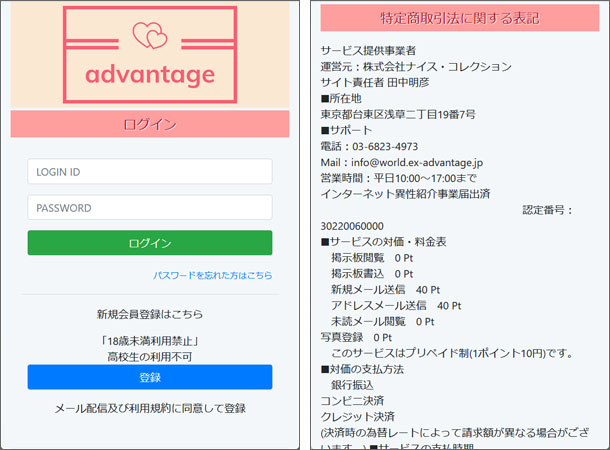This screenshot has width=610, height=450.
Task: Click the クレジット決済 payment method line
Action: [357, 416]
